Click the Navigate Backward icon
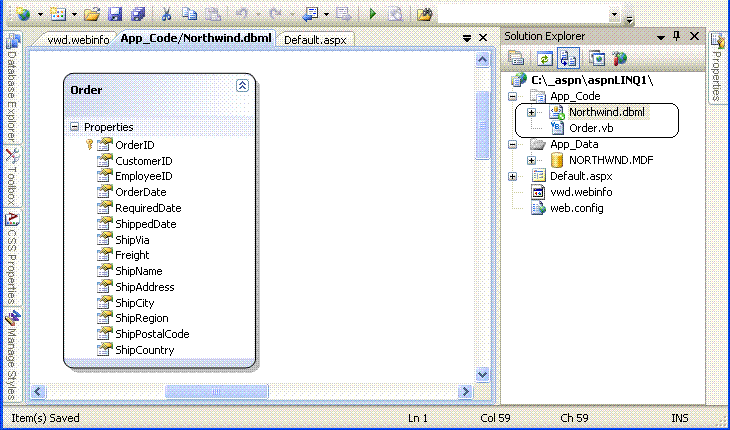 310,14
